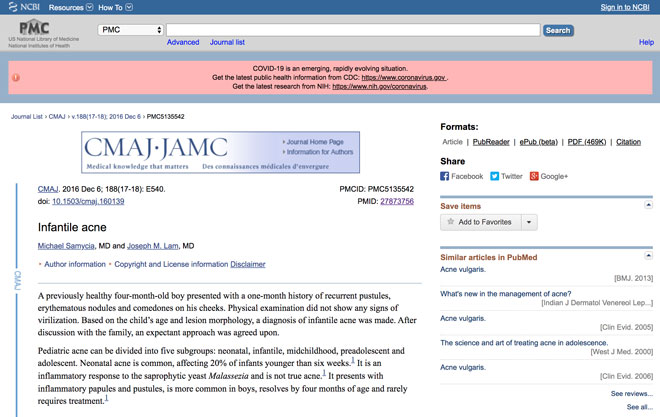Open the How To dropdown menu
This screenshot has width=660, height=417.
coord(115,8)
